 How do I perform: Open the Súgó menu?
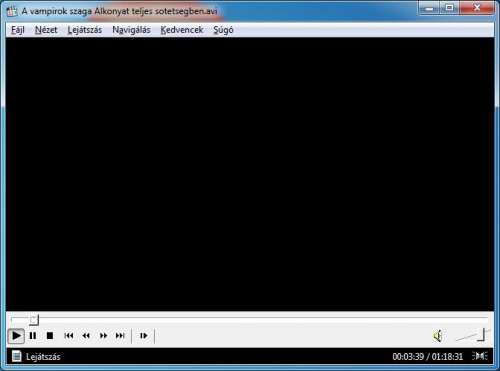[223, 30]
